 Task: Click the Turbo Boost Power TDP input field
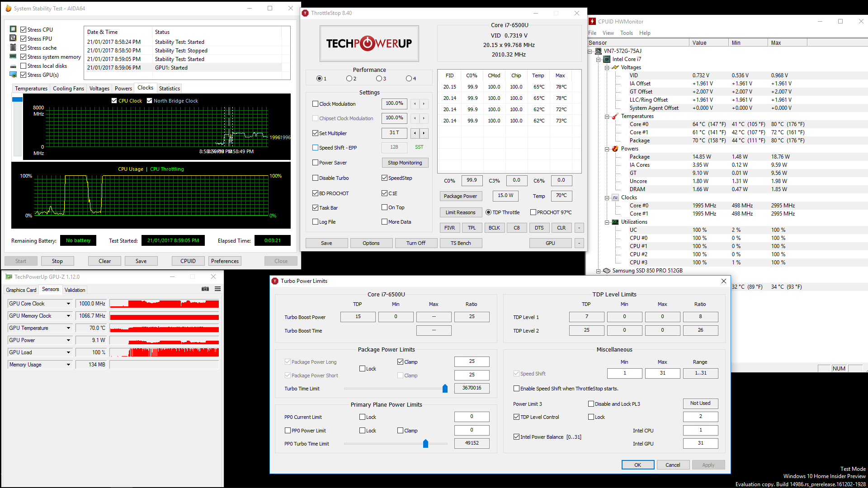pyautogui.click(x=358, y=317)
